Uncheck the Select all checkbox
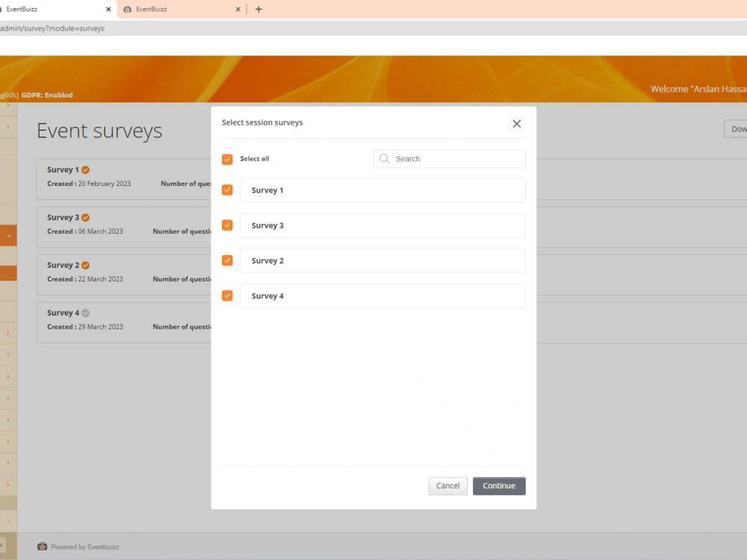The image size is (747, 560). pos(227,159)
